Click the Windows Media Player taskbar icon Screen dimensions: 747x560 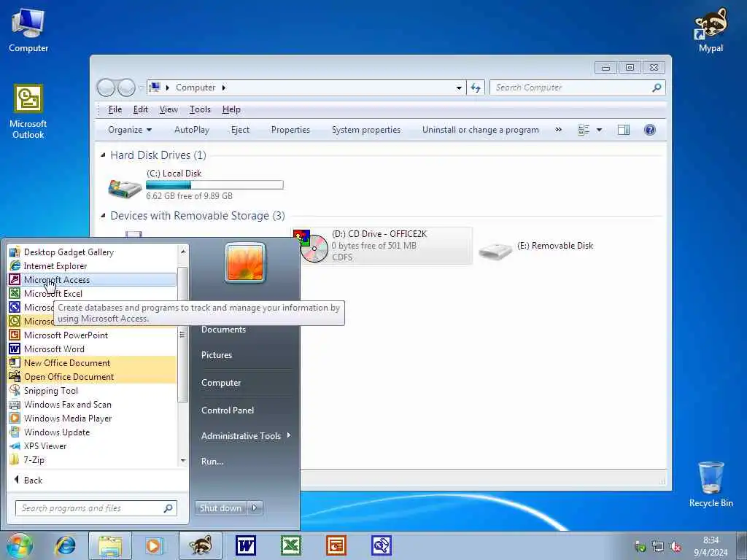154,545
